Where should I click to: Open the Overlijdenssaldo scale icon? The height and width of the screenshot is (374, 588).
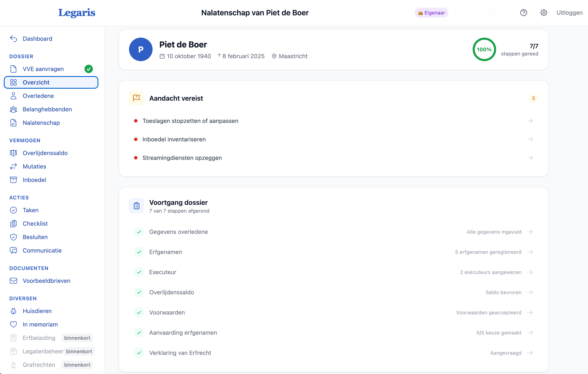click(13, 153)
